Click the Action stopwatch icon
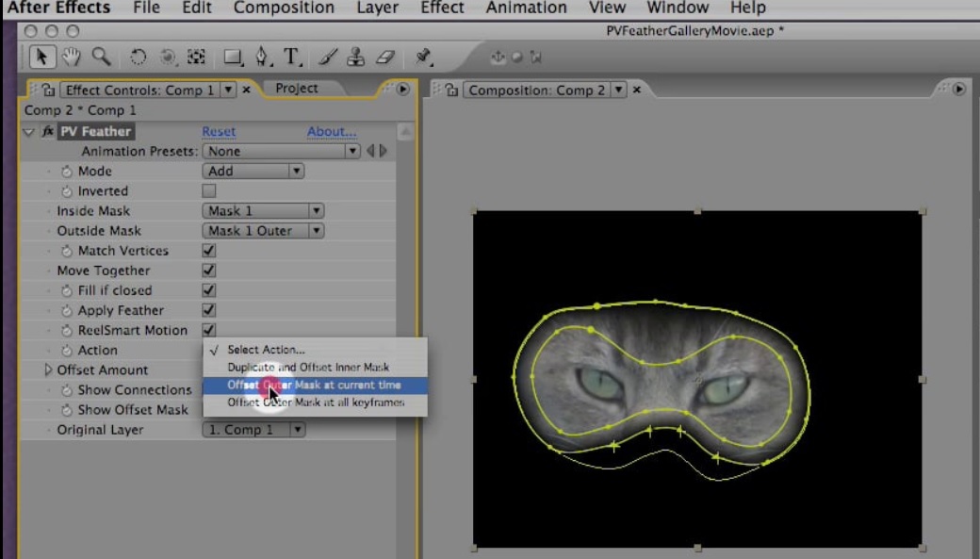The width and height of the screenshot is (980, 559). pos(66,351)
